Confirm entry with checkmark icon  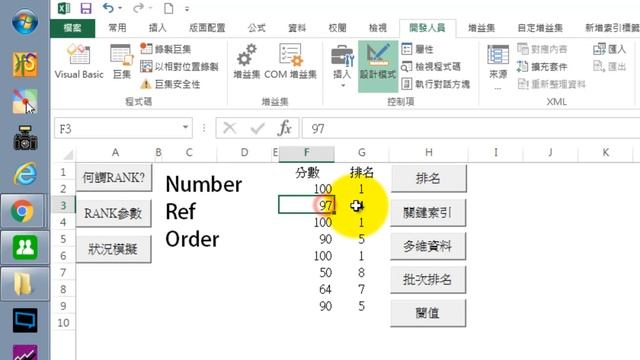pyautogui.click(x=258, y=128)
